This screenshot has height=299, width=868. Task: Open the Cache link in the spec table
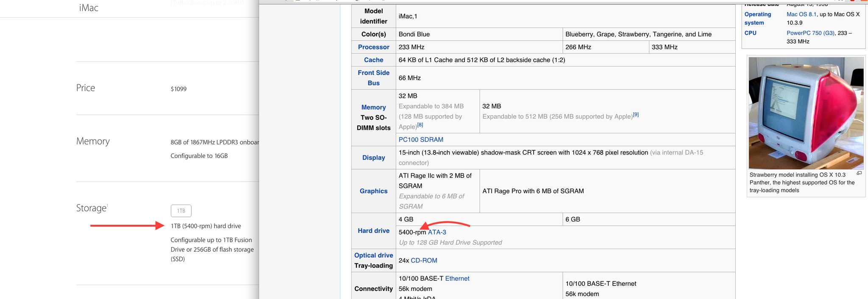coord(373,60)
